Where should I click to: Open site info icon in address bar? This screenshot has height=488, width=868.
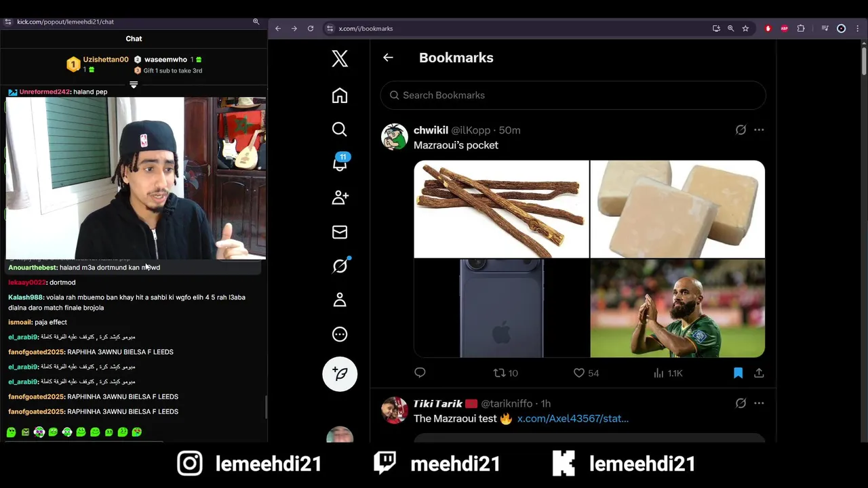point(330,28)
